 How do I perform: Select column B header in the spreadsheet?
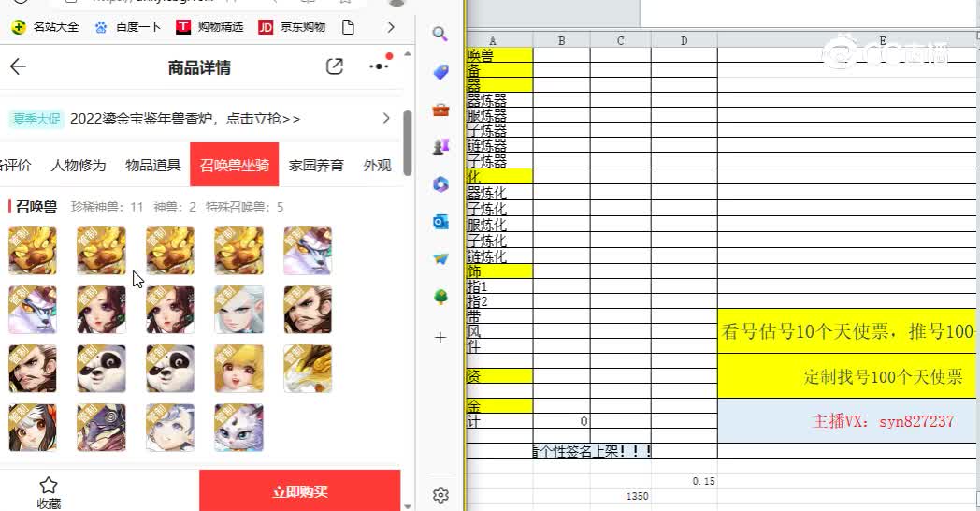point(561,40)
